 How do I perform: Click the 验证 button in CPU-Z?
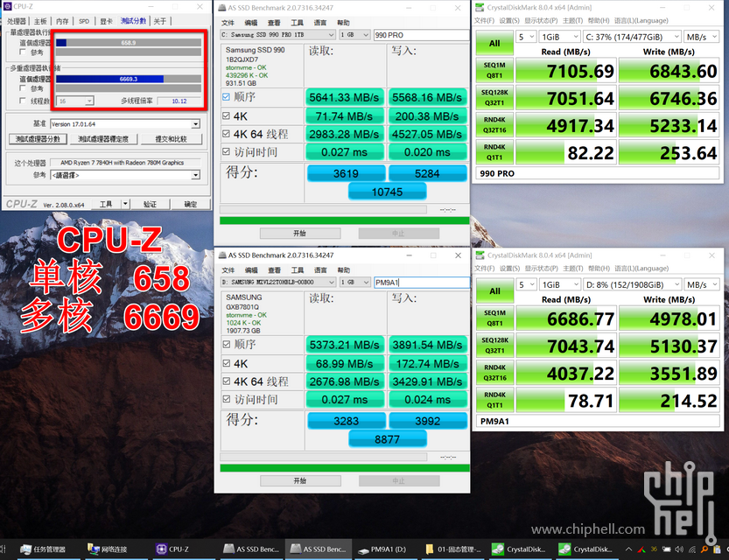point(150,204)
